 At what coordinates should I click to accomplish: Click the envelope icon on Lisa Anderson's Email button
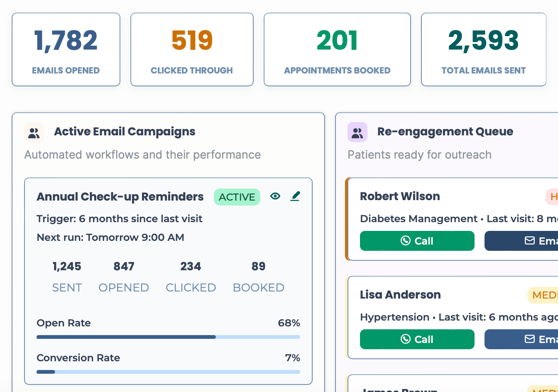529,339
